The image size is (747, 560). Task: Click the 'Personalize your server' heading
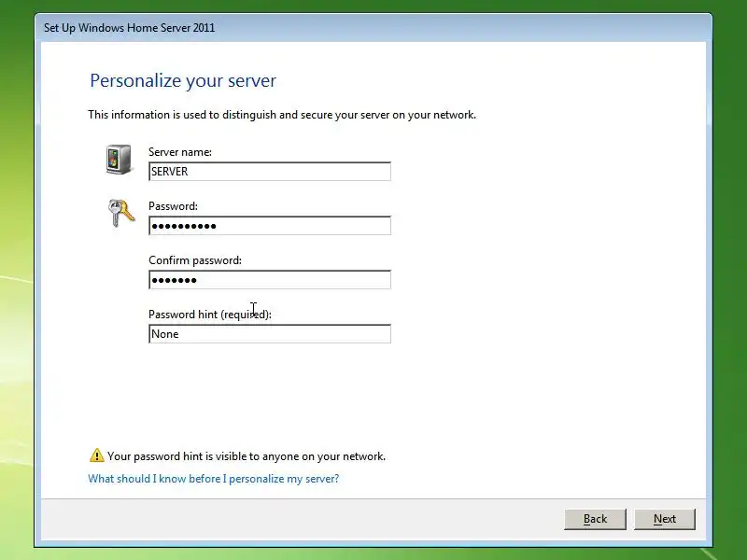(183, 80)
